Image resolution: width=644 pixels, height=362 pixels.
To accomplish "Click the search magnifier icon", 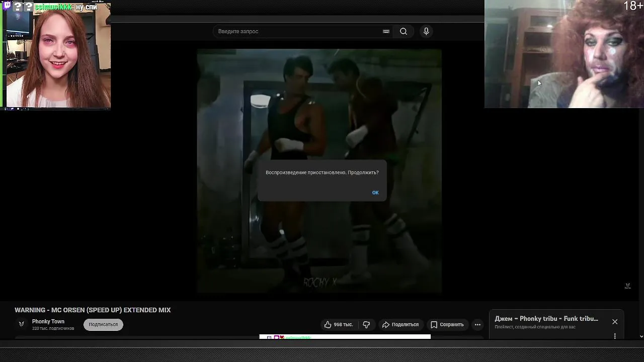I will coord(404,31).
